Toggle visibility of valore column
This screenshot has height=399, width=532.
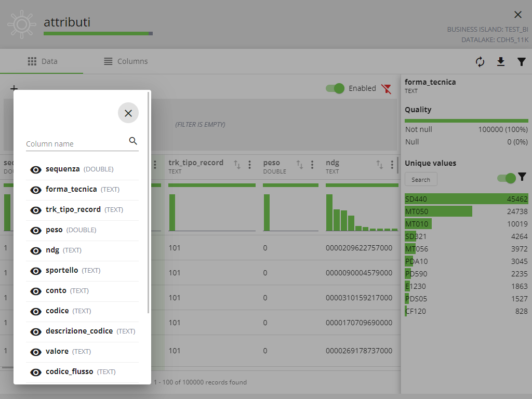point(36,352)
